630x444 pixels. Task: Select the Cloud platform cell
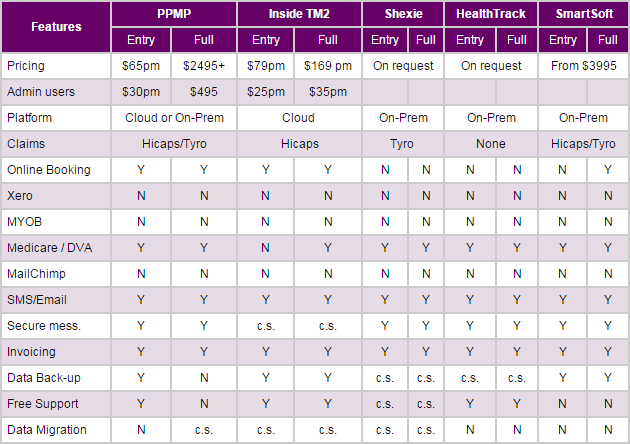299,118
